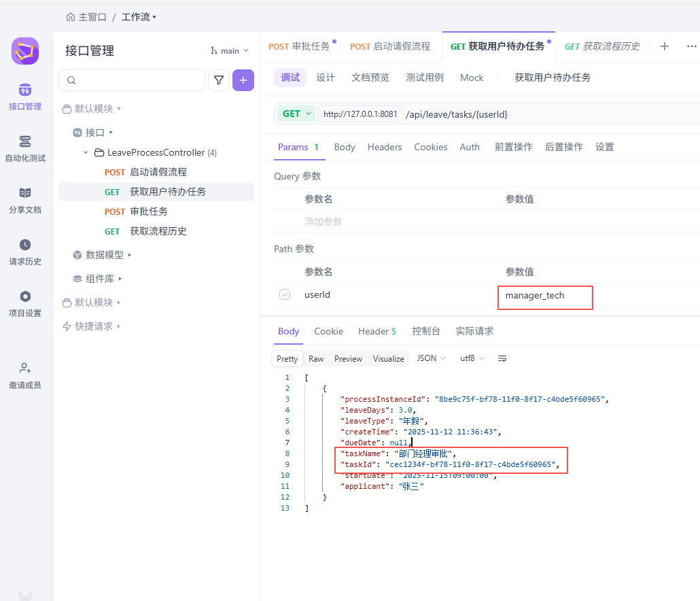Open 请求历史 from the left sidebar
This screenshot has width=700, height=601.
(24, 250)
